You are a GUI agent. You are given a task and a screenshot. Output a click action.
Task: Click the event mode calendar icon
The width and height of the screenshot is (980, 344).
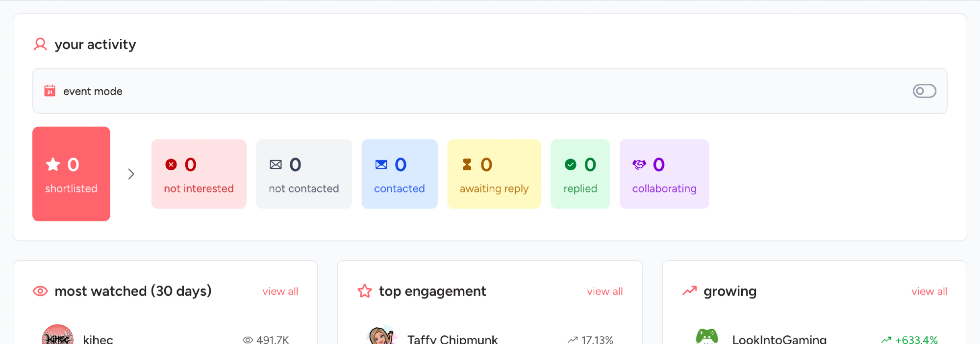50,91
